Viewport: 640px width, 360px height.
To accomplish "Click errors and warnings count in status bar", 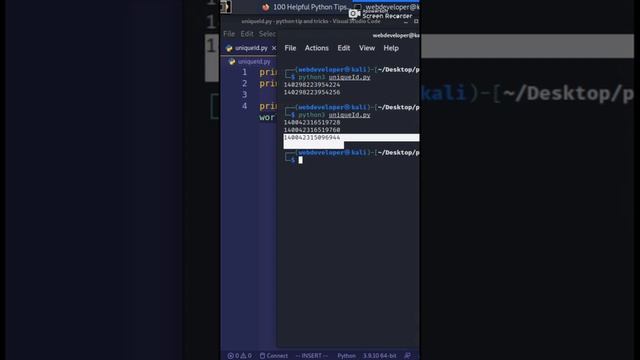I will (x=240, y=356).
